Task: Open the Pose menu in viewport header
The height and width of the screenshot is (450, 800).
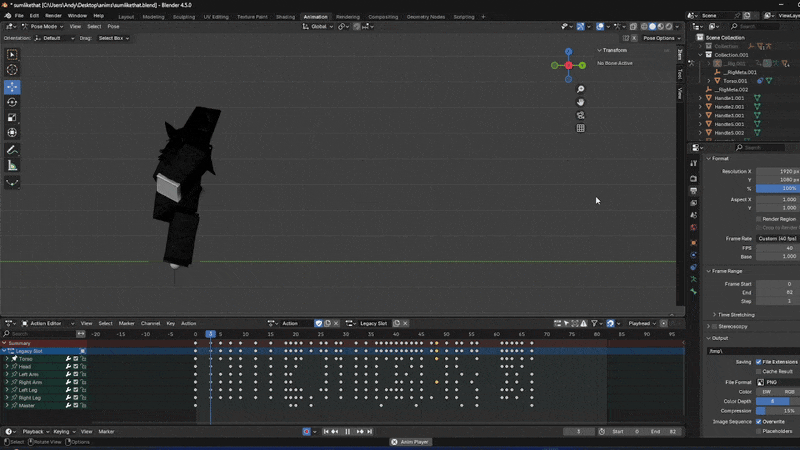Action: (x=113, y=27)
